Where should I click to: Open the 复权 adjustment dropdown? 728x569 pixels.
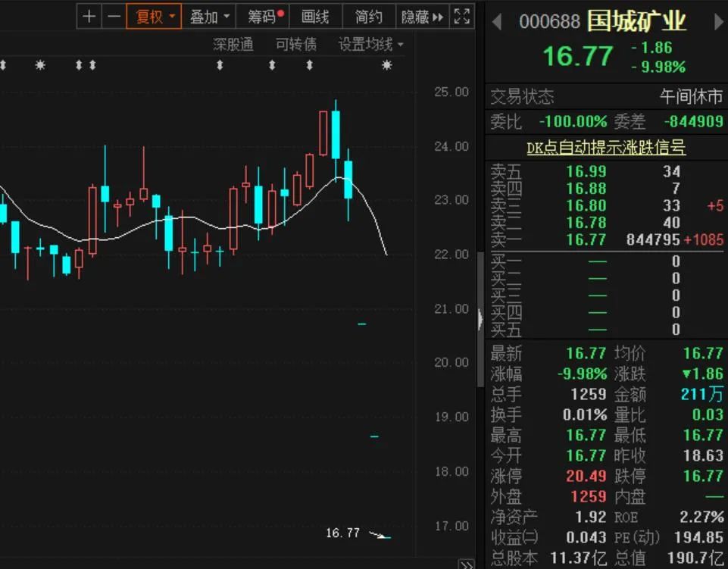click(153, 16)
